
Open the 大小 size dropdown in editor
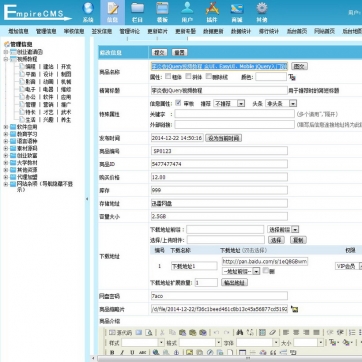[x=309, y=342]
